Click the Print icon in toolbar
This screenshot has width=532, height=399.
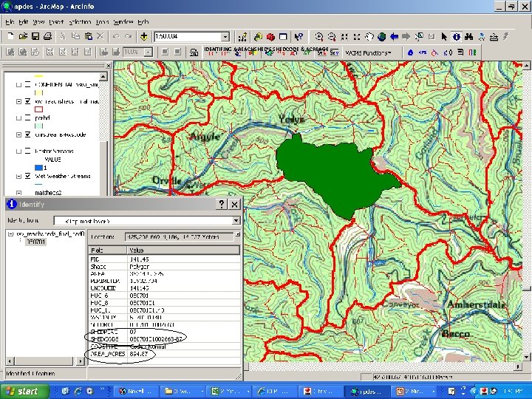(x=47, y=36)
